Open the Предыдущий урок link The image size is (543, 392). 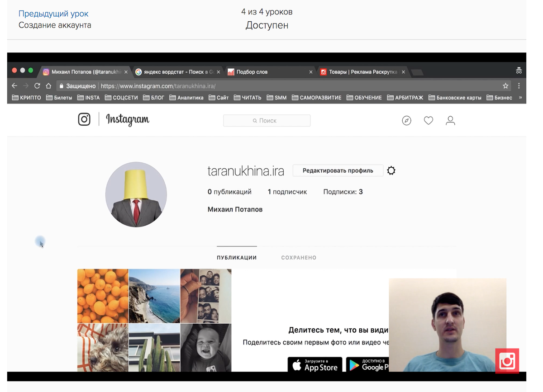(53, 14)
